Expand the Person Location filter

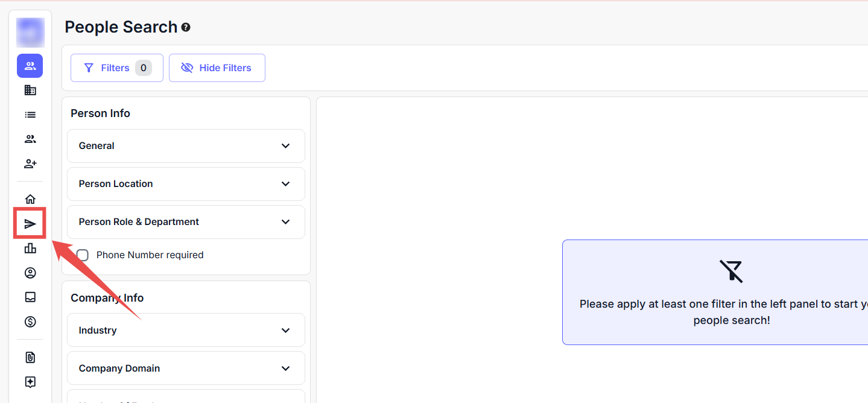(186, 184)
